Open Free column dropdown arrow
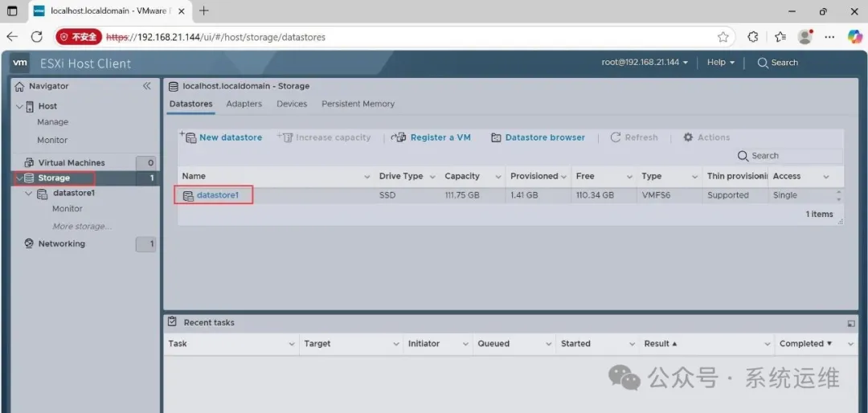This screenshot has height=413, width=868. click(x=629, y=177)
